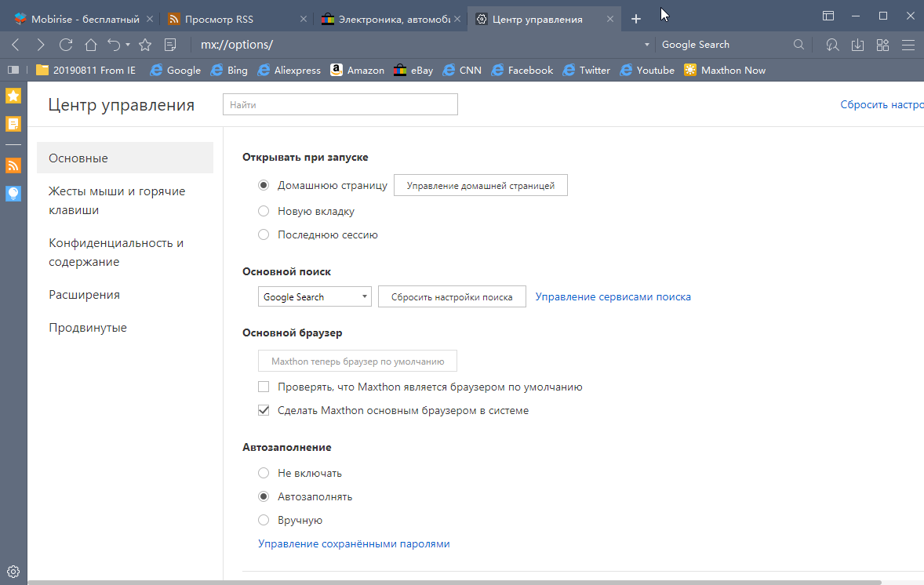Open Жесты мыши и горячие клавиши section
This screenshot has height=585, width=924.
117,200
